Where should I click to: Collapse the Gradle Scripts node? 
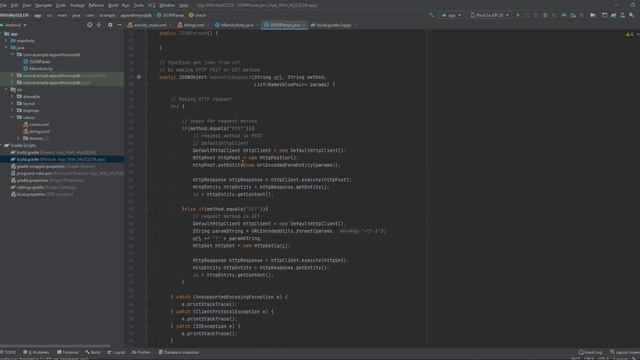click(x=1, y=145)
